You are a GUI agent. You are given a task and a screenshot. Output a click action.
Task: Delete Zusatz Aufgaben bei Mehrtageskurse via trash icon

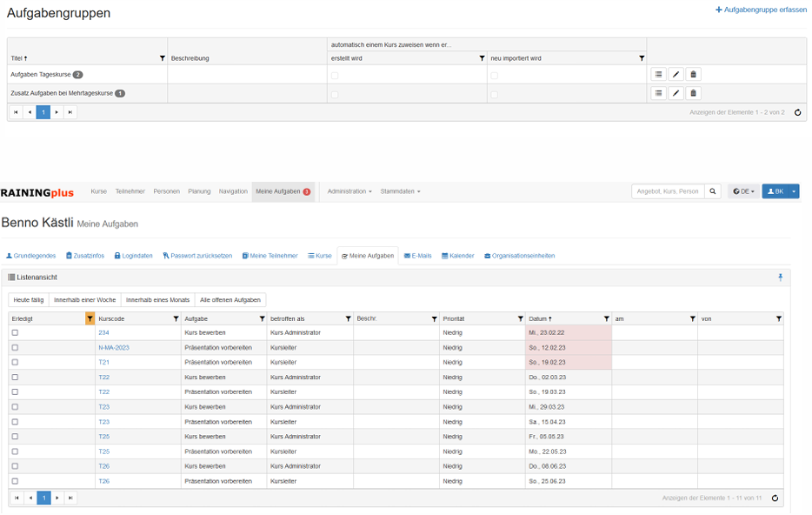point(693,93)
